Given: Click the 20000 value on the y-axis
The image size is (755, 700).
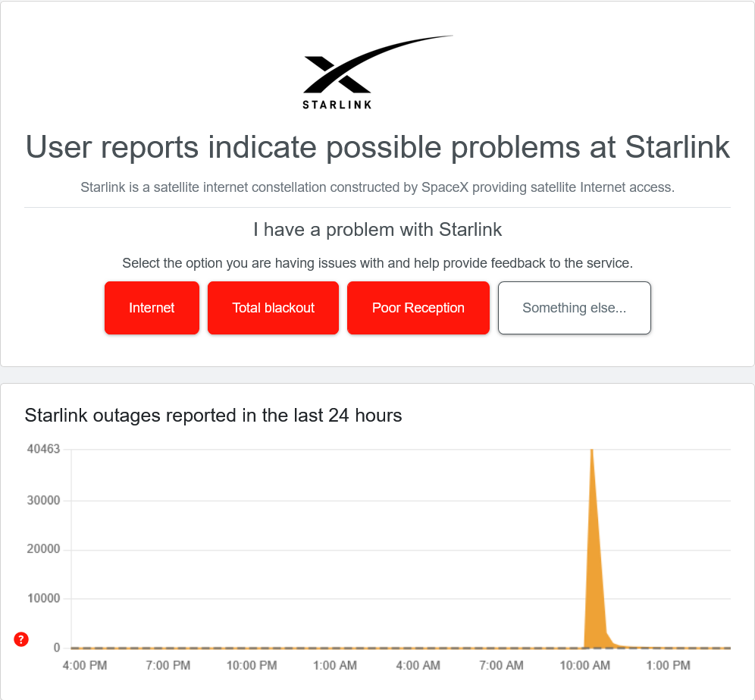Looking at the screenshot, I should coord(42,549).
